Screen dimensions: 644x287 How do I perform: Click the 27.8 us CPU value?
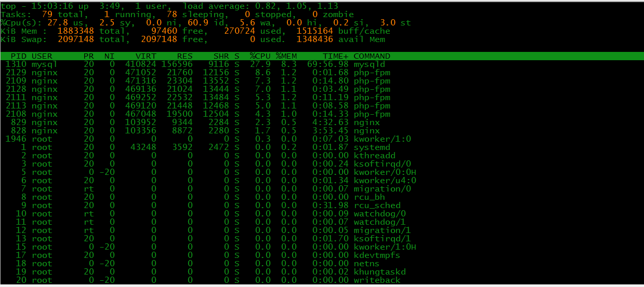(57, 23)
